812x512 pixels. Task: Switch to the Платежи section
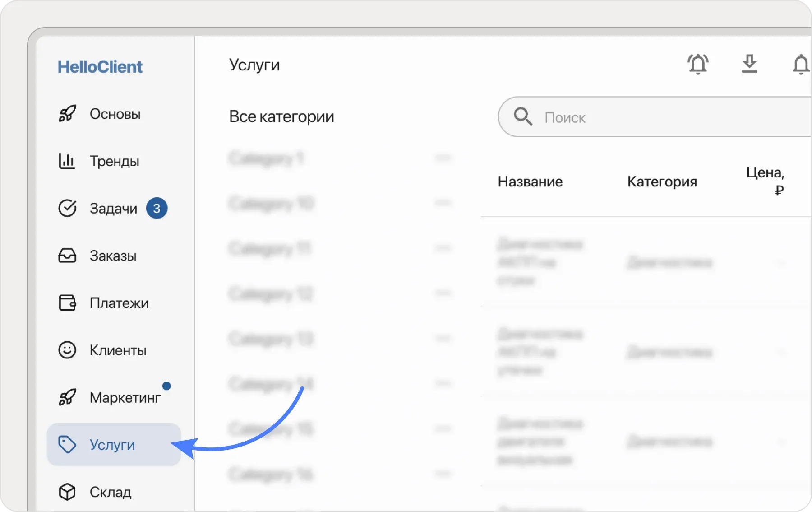(119, 303)
